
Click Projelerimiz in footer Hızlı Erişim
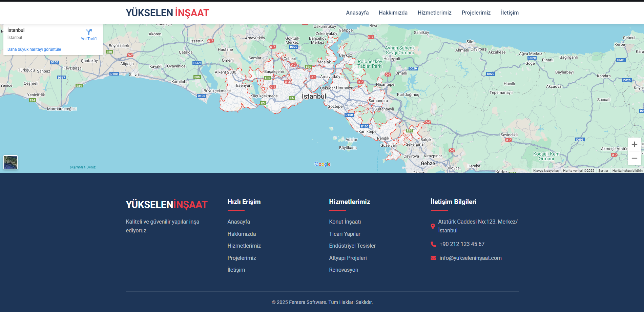click(x=242, y=258)
